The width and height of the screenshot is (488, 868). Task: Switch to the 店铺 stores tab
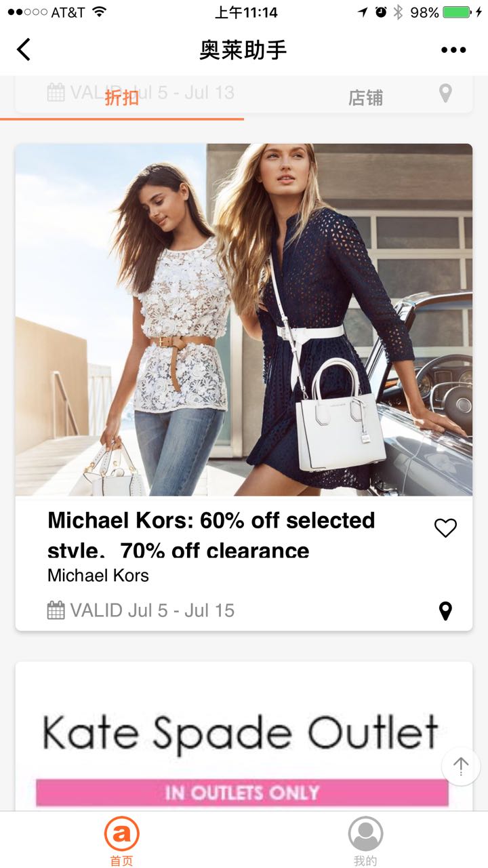coord(366,98)
